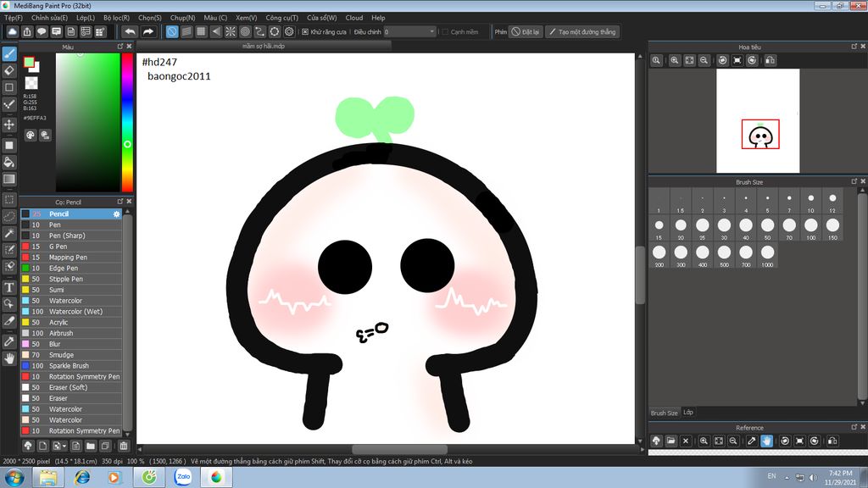Click Tạo một đường thẳng button
This screenshot has width=868, height=488.
(x=582, y=31)
